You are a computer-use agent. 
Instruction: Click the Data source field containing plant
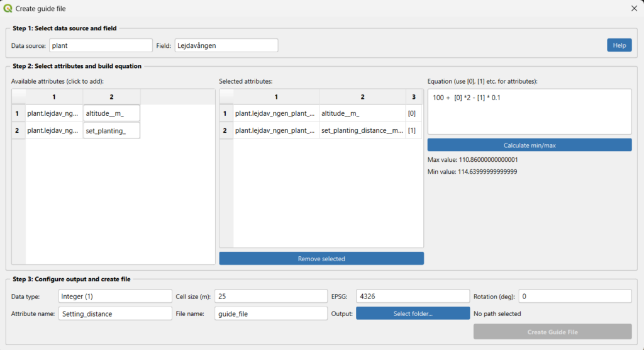(x=101, y=45)
